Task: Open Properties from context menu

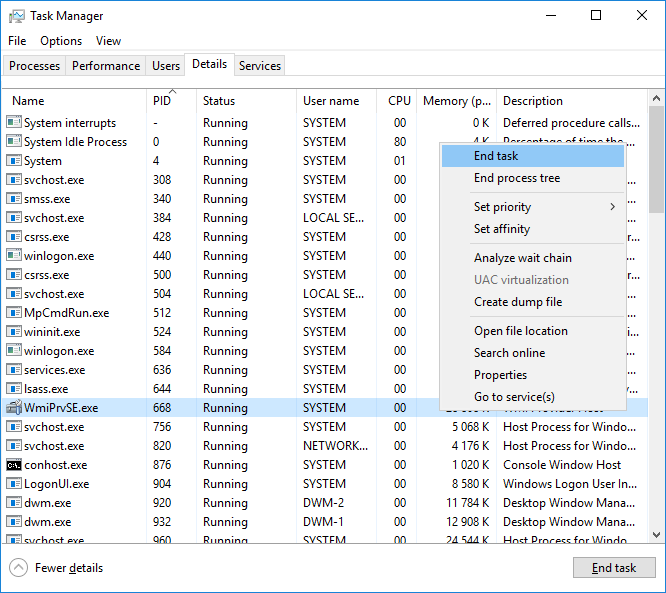Action: click(533, 375)
